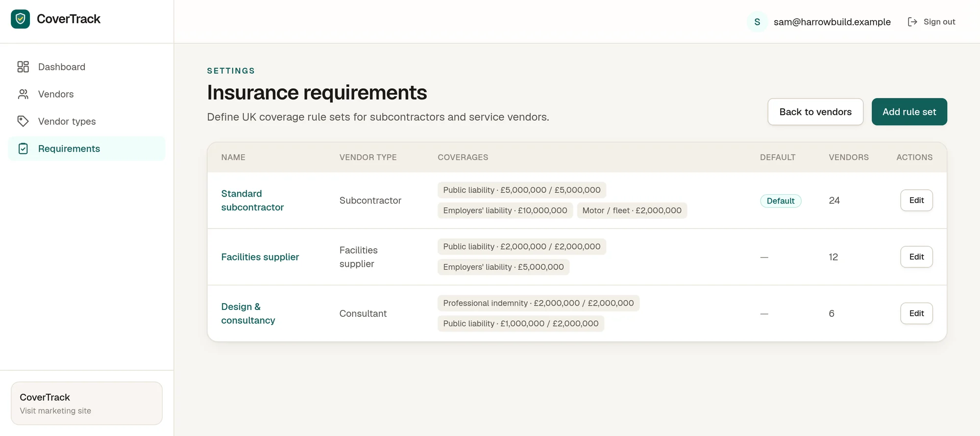
Task: Click the Sign out text link
Action: click(x=939, y=22)
